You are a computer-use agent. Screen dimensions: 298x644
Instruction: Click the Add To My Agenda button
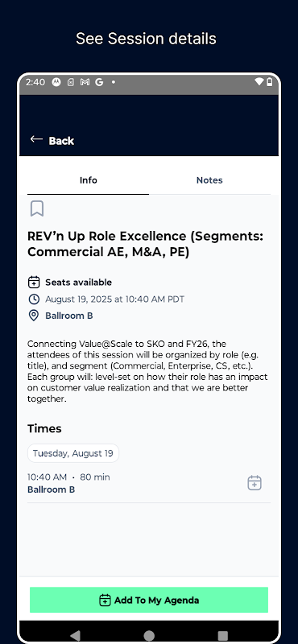click(x=149, y=600)
